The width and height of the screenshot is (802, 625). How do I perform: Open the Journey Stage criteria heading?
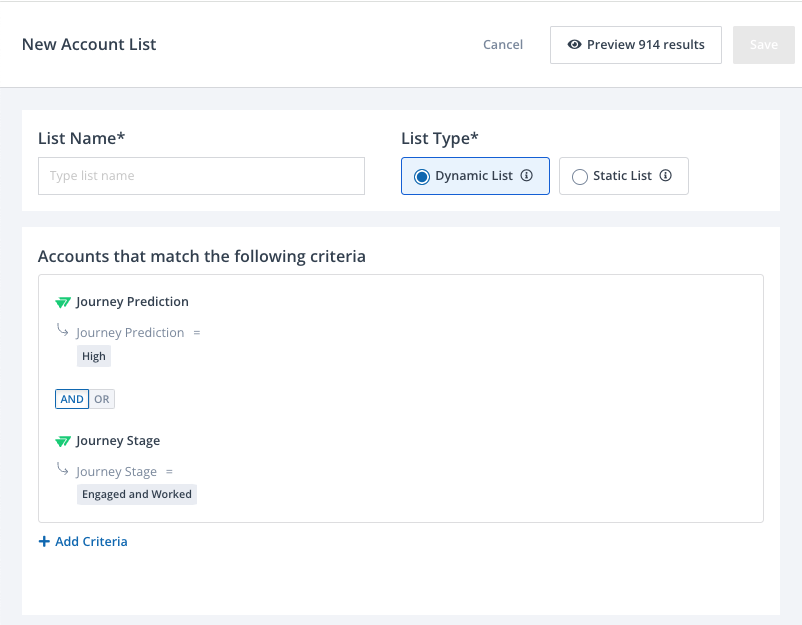click(x=118, y=440)
